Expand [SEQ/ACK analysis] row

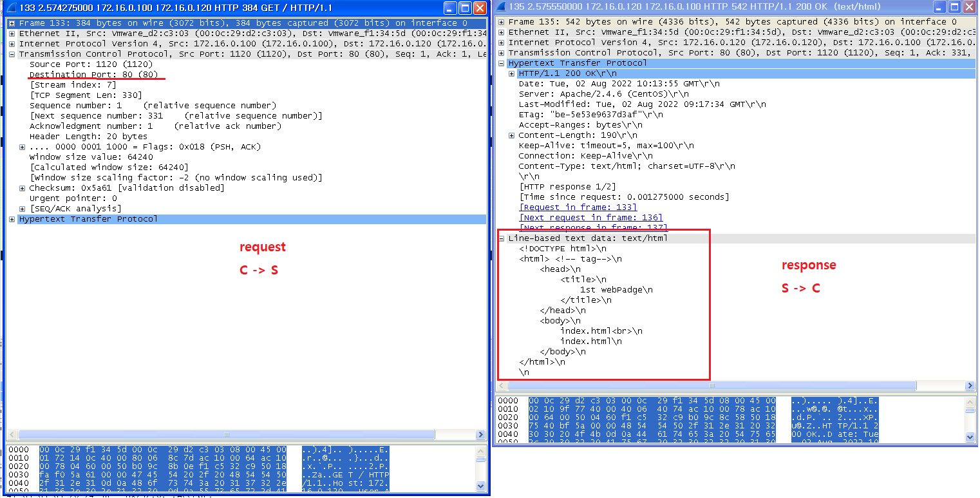tap(23, 209)
